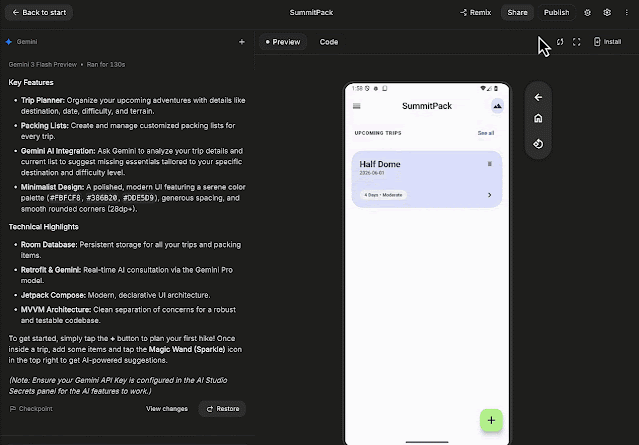
Task: Expand preview to fullscreen
Action: pos(576,42)
